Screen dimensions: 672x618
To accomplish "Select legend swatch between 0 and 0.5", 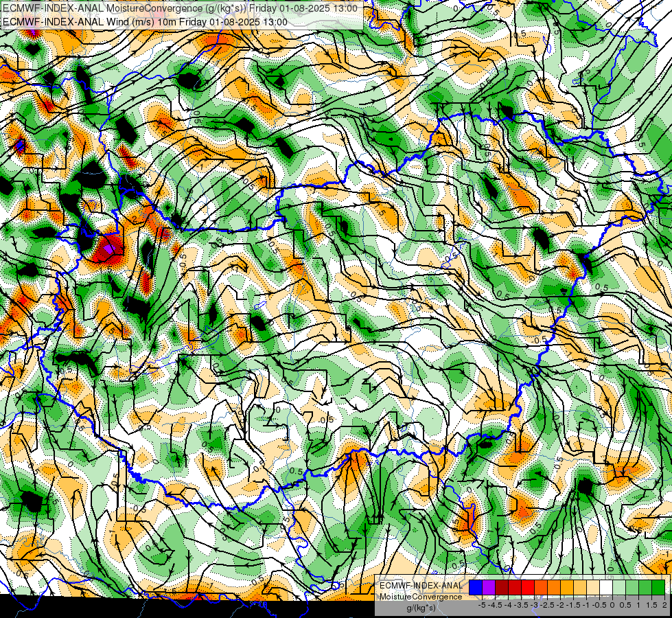I will (619, 588).
